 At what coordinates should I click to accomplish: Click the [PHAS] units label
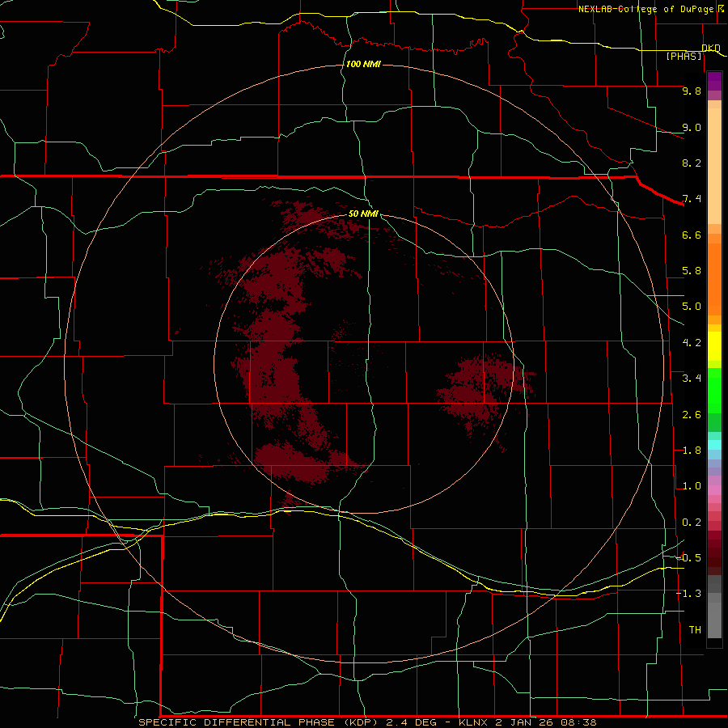pos(684,56)
